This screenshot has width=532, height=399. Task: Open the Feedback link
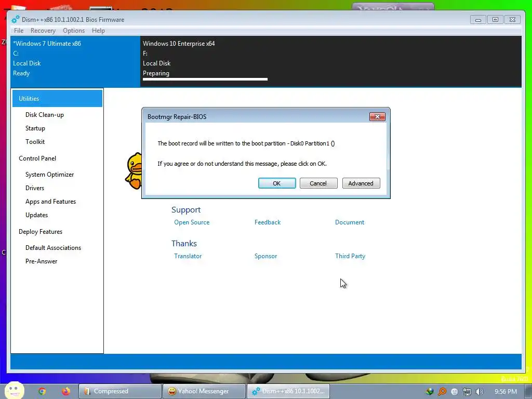tap(268, 222)
